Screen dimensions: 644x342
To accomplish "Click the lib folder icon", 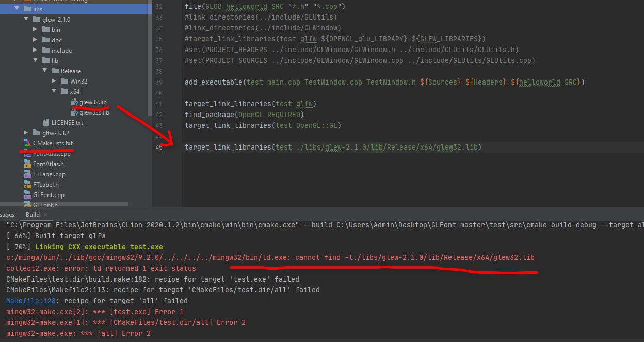I will point(45,60).
